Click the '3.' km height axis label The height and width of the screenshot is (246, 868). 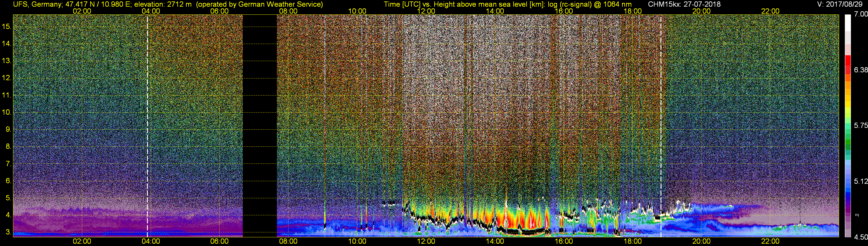pos(9,232)
